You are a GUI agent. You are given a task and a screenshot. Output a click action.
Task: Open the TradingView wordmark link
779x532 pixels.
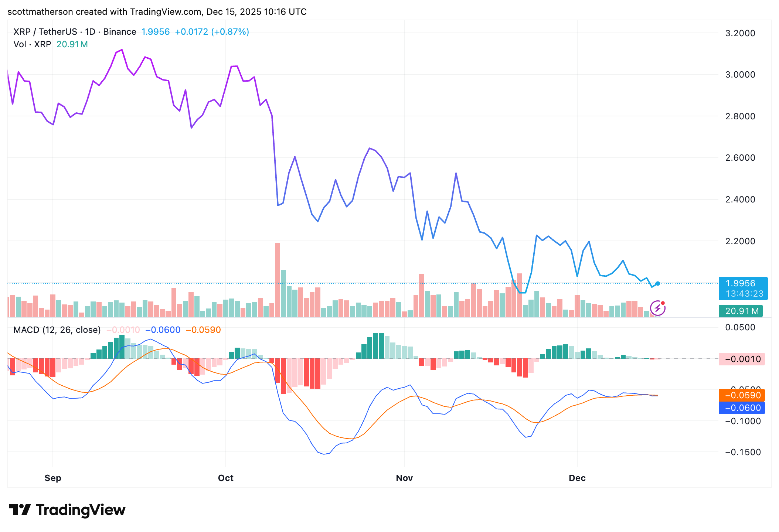pyautogui.click(x=81, y=510)
